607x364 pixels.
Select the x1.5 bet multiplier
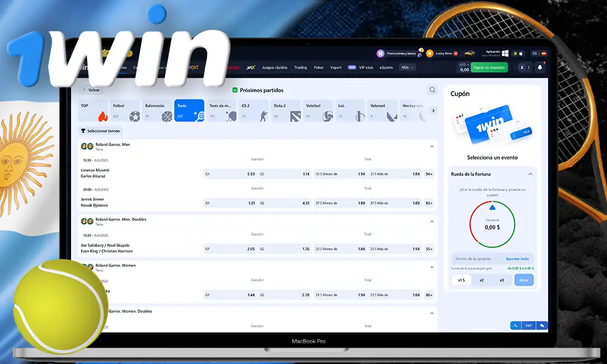(x=461, y=280)
